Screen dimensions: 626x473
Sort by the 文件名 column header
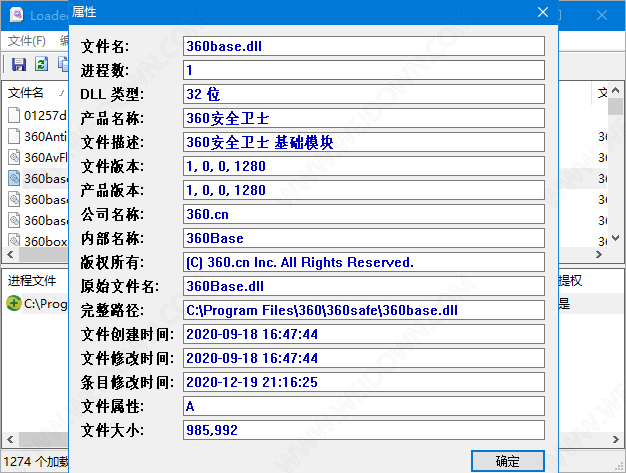pyautogui.click(x=26, y=93)
